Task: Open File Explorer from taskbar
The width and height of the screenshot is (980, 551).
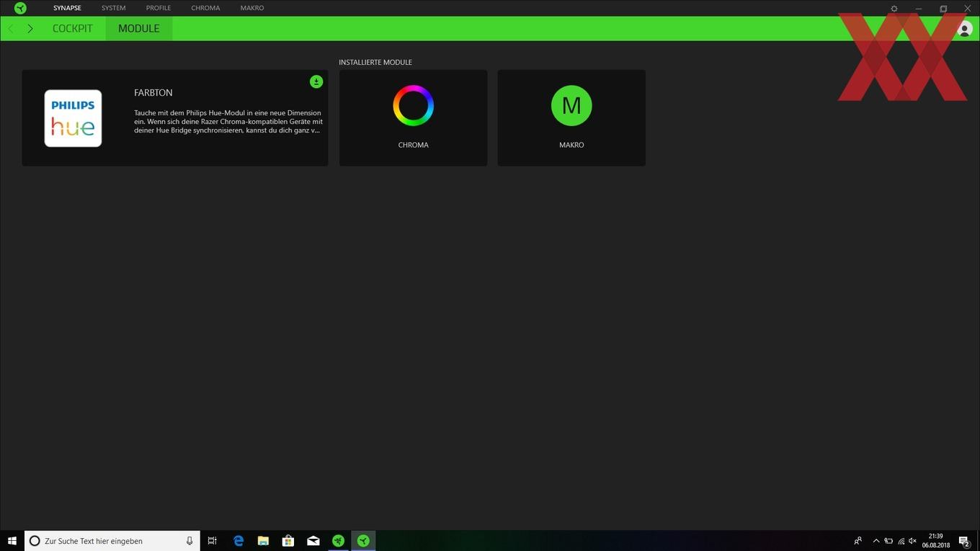Action: point(263,541)
